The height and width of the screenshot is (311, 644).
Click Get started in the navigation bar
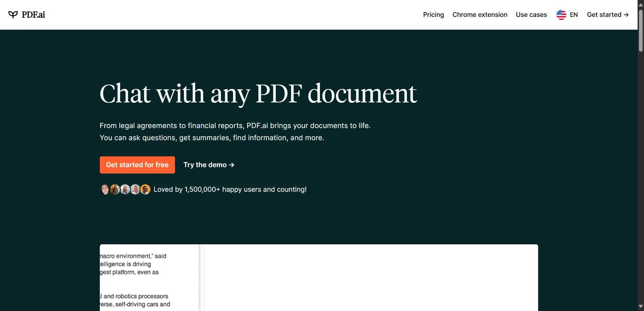tap(608, 14)
